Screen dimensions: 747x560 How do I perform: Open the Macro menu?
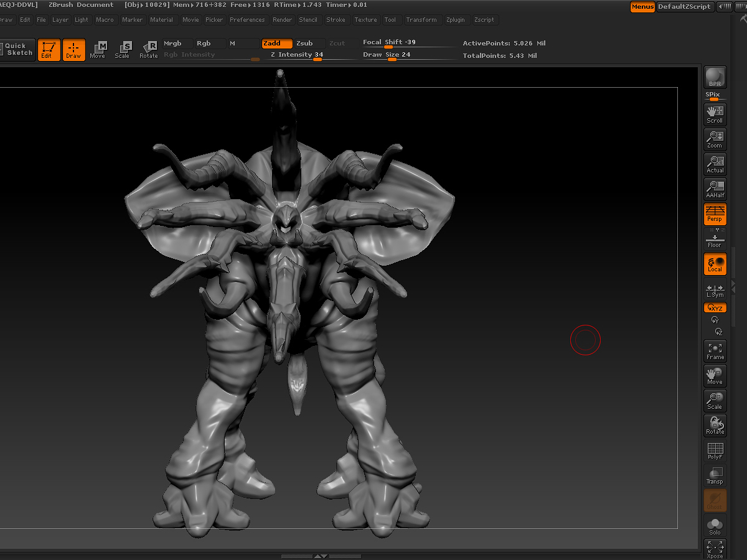pyautogui.click(x=105, y=20)
